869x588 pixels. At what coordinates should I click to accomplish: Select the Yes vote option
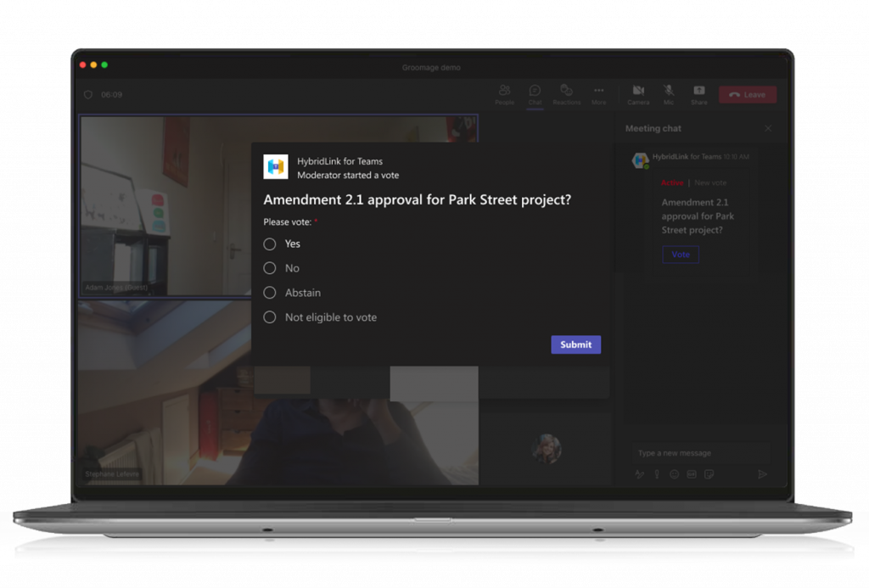(269, 244)
